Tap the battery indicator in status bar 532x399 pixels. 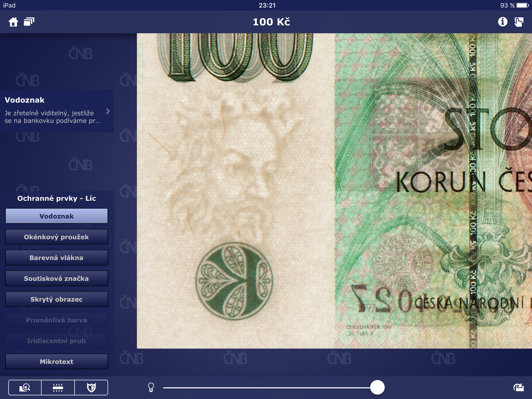click(x=522, y=5)
